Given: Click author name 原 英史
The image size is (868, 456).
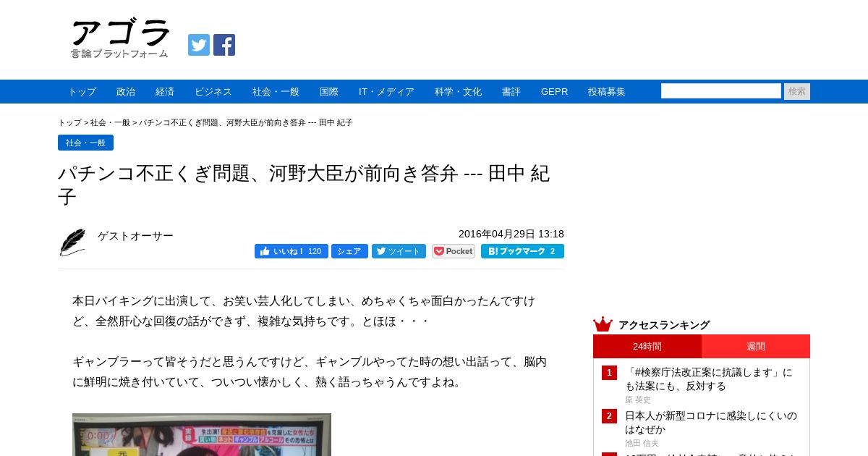Looking at the screenshot, I should (638, 400).
